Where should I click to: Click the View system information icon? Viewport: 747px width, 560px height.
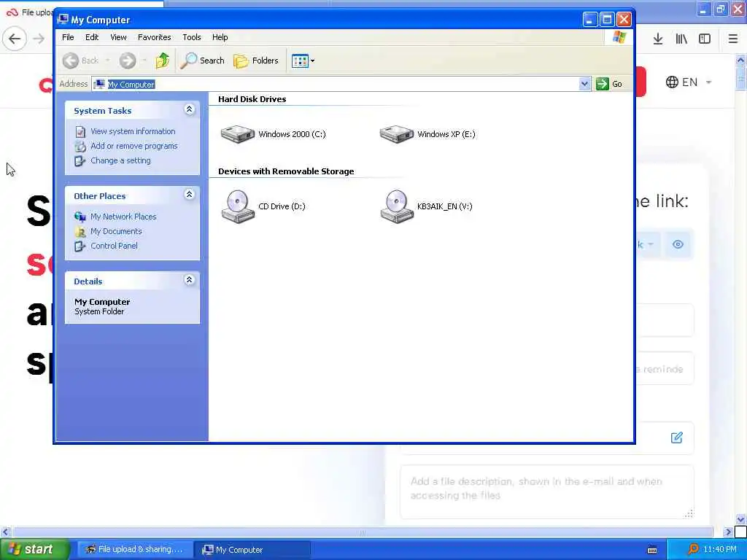coord(80,131)
